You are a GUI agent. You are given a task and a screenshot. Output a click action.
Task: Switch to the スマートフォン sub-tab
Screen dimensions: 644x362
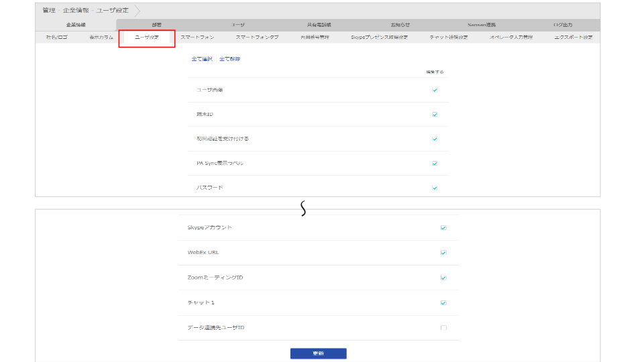(x=197, y=37)
